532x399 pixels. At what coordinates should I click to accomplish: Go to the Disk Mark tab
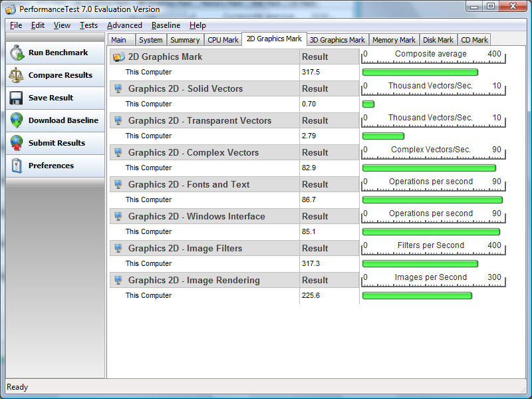point(438,40)
